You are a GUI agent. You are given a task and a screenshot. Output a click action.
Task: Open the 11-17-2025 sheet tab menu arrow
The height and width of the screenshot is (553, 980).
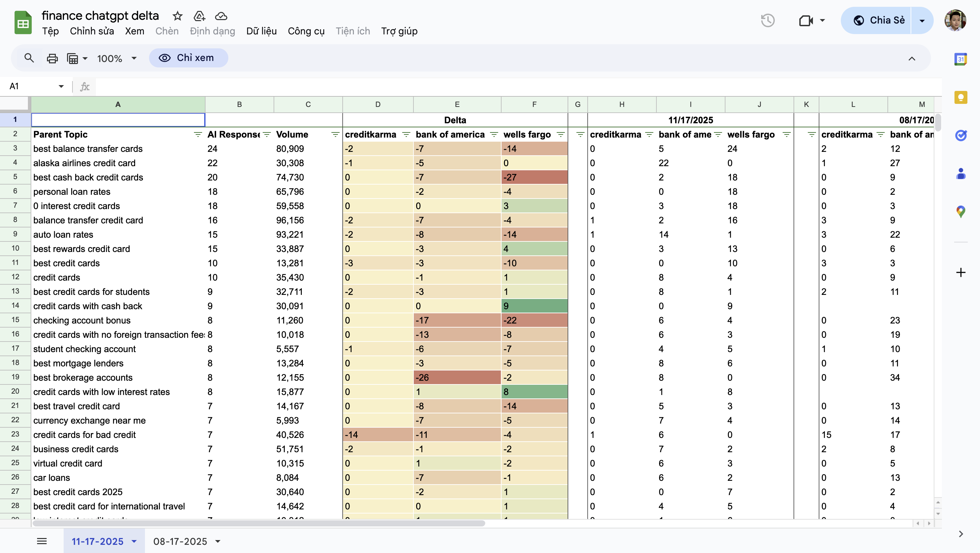pos(134,541)
